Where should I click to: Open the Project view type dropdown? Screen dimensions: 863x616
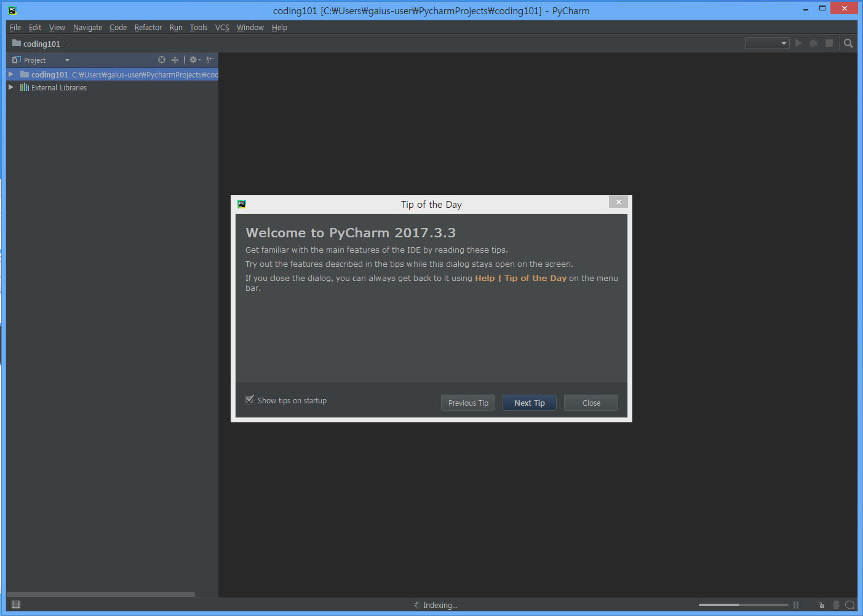67,60
